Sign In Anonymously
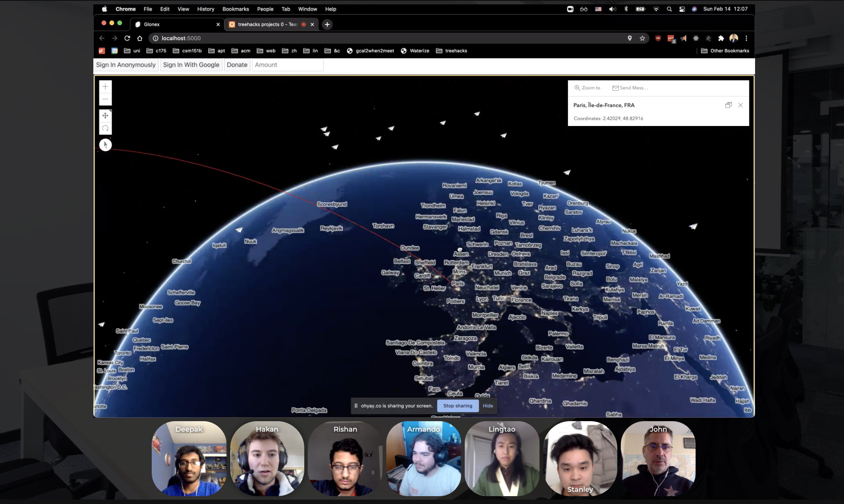This screenshot has height=504, width=844. pos(126,65)
